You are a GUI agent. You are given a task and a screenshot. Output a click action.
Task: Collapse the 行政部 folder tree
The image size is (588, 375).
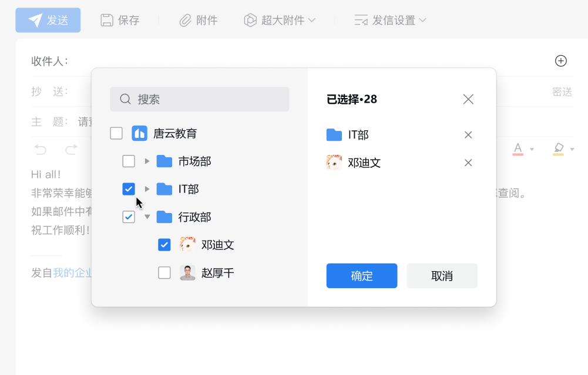147,217
